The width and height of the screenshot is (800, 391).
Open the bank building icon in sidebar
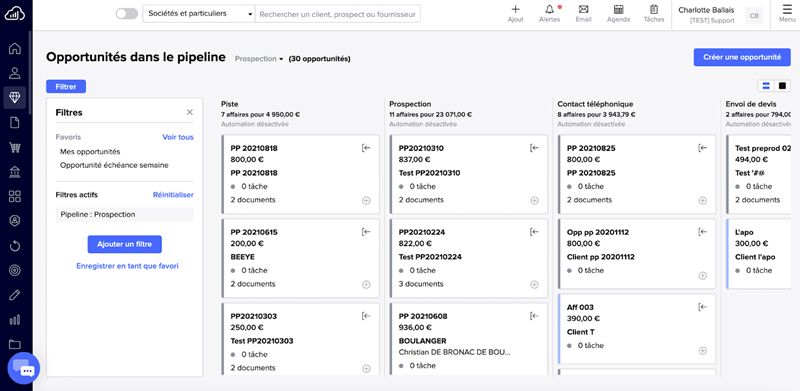[15, 172]
